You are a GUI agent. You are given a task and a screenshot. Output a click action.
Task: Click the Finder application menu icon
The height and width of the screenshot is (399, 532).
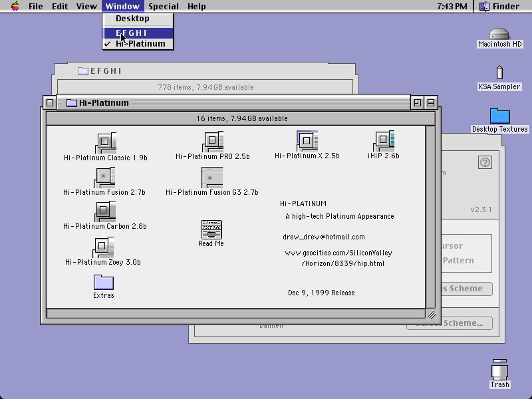pyautogui.click(x=484, y=6)
